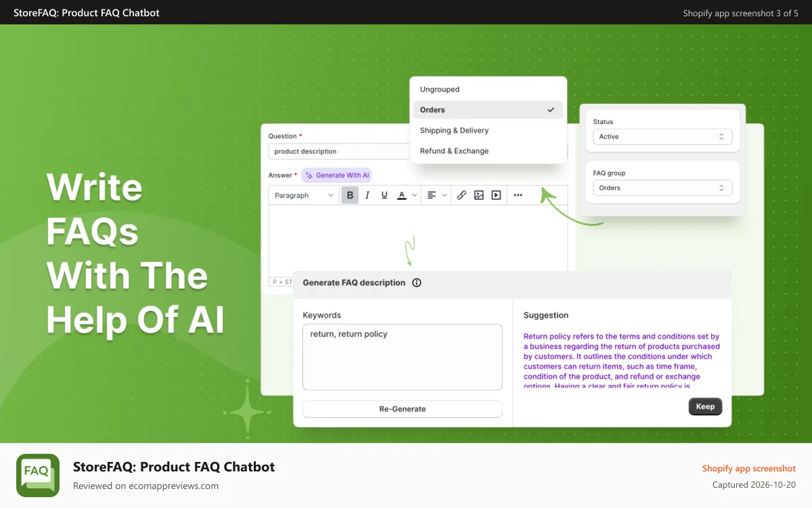812x508 pixels.
Task: Click 'Reviewed on ecomappreviews.com' text
Action: [145, 486]
